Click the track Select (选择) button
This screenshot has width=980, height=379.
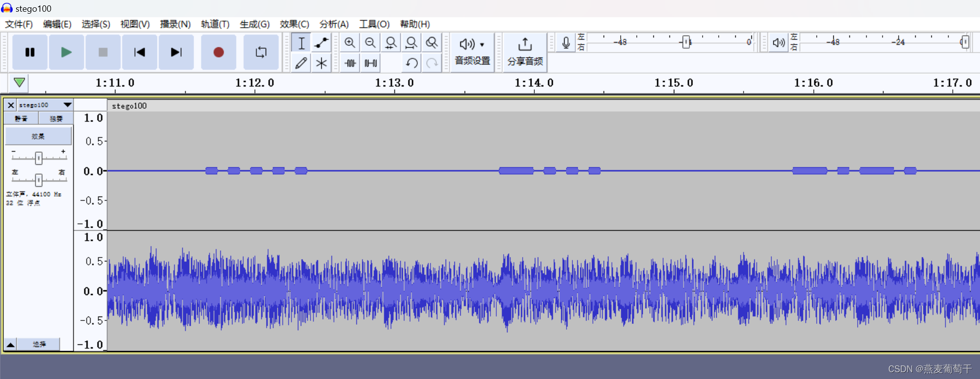pos(39,344)
